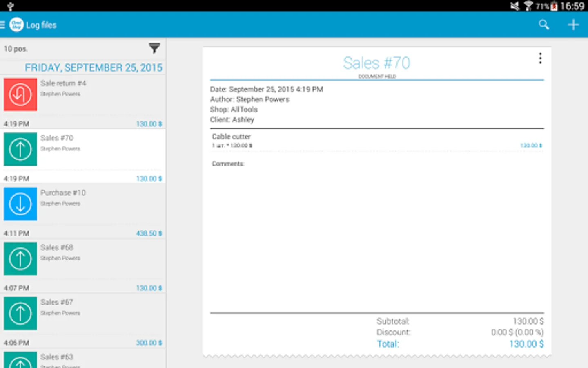Select the Cable cutter line item
Image resolution: width=588 pixels, height=368 pixels.
377,141
